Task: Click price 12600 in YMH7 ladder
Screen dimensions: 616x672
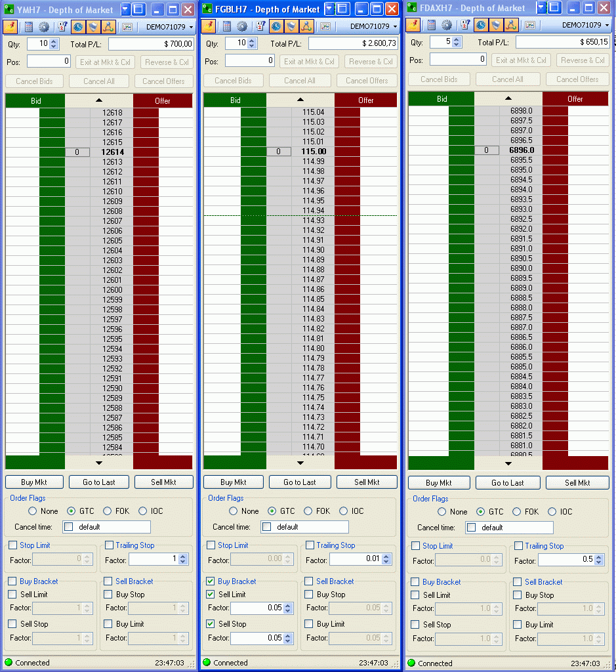Action: pos(113,289)
